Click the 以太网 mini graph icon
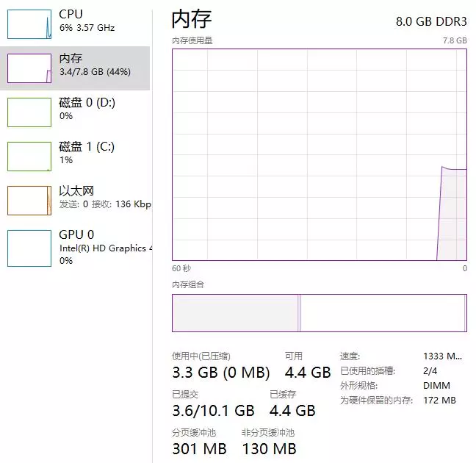Viewport: 476px width, 463px height. point(29,200)
